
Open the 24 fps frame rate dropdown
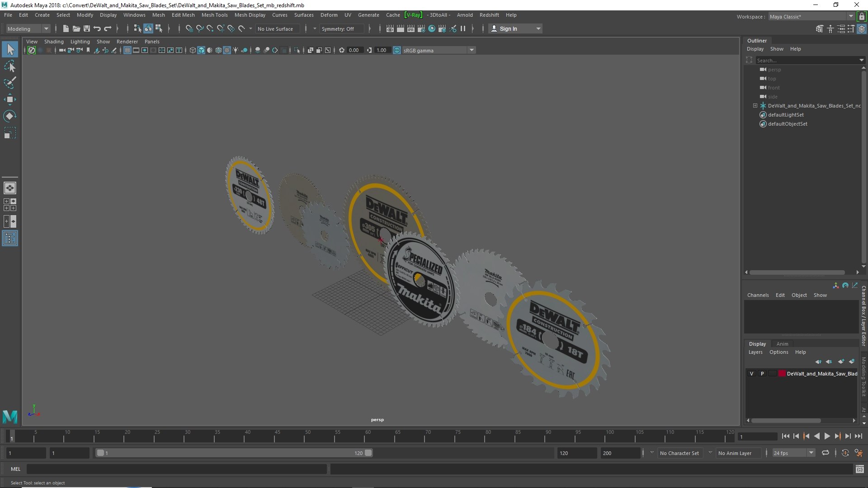pyautogui.click(x=793, y=453)
